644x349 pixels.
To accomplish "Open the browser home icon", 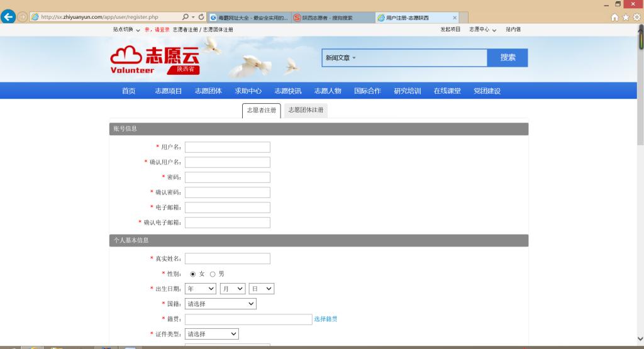I will [x=615, y=17].
